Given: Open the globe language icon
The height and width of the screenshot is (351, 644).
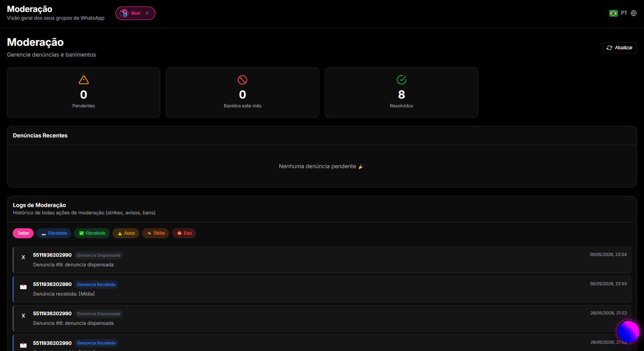Looking at the screenshot, I should coord(634,13).
